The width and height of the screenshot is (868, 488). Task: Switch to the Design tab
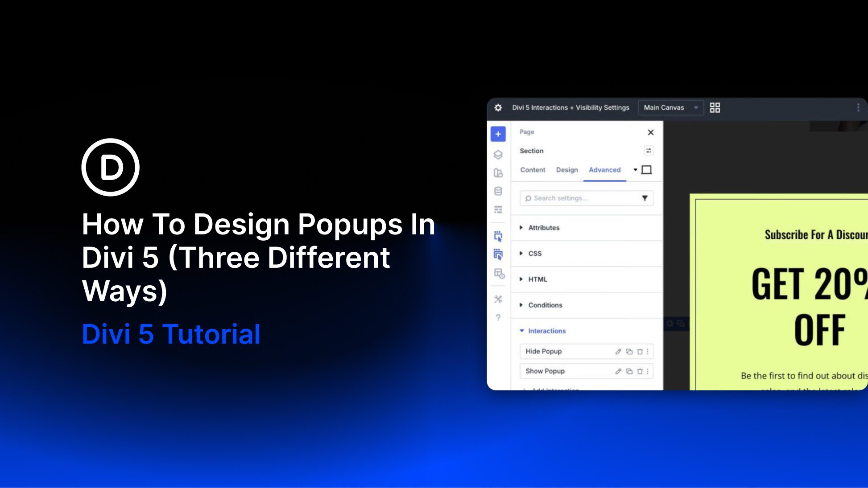[567, 170]
